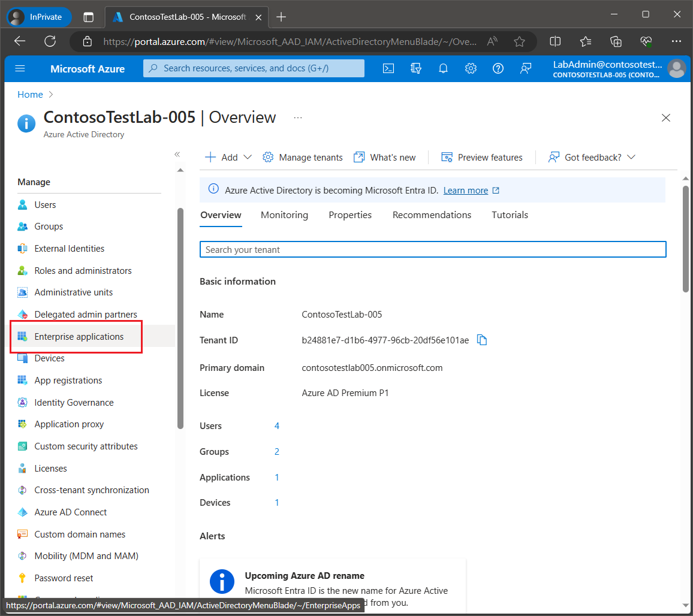Switch to the Properties tab
Screen dimensions: 693x616
coord(350,215)
